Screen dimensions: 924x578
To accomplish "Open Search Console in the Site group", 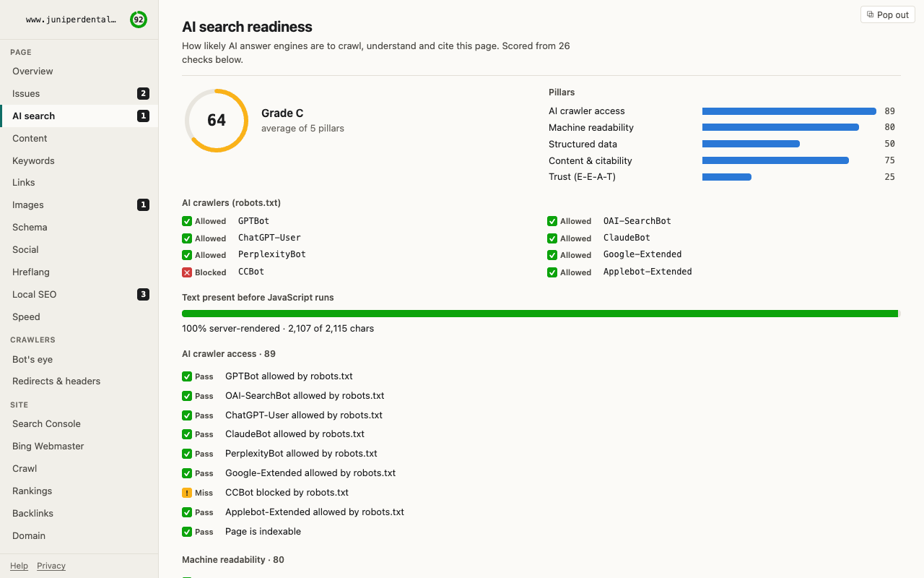I will [79, 423].
